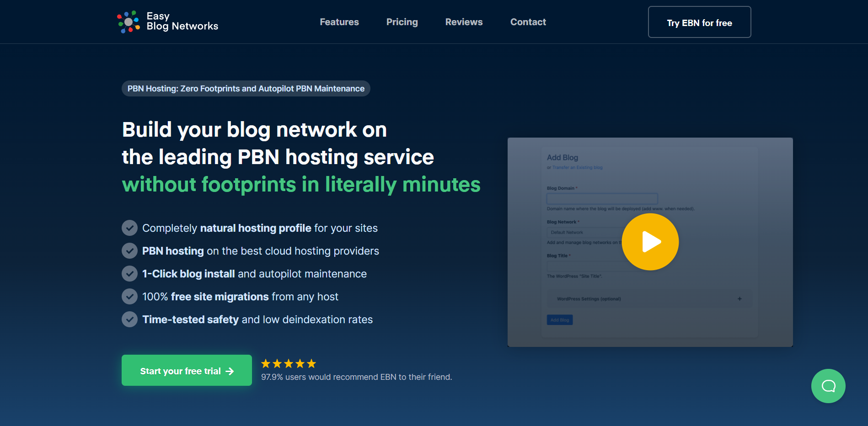This screenshot has width=868, height=426.
Task: Click the checkmark beside PBN hosting
Action: (x=130, y=251)
